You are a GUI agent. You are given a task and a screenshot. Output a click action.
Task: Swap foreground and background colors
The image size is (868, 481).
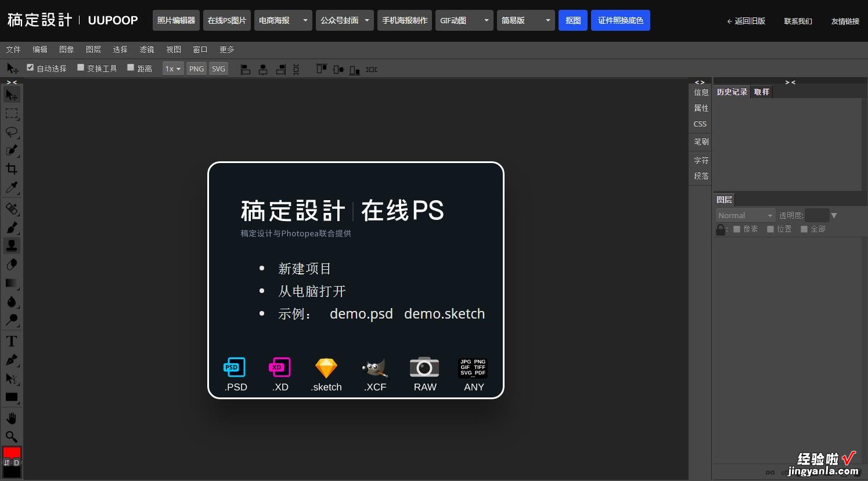7,462
